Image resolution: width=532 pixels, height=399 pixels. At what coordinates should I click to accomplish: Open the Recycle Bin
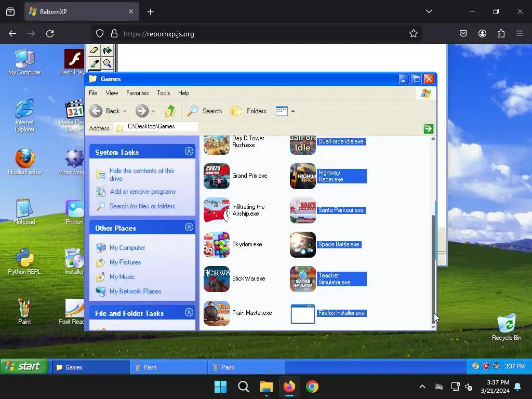pos(506,327)
